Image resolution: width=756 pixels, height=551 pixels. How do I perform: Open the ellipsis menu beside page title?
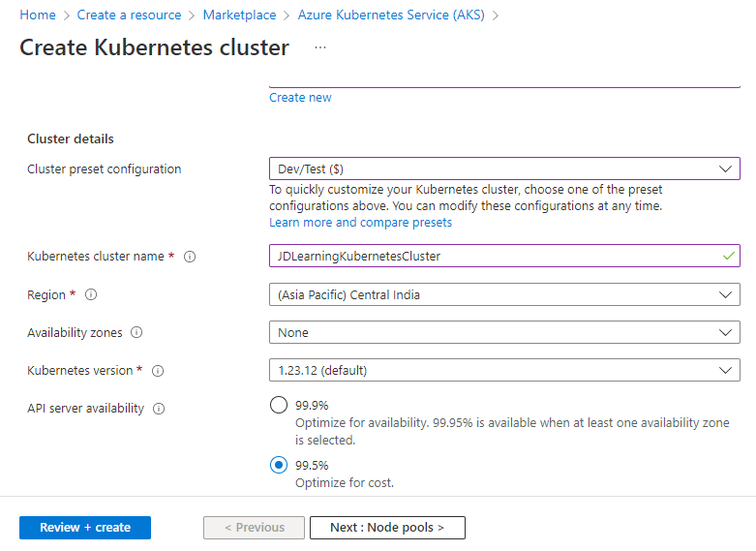point(320,47)
